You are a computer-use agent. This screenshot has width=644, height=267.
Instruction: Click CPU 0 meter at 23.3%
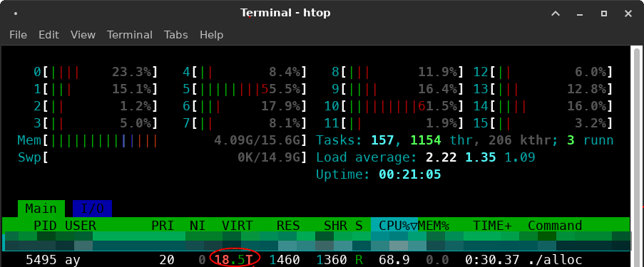point(96,72)
